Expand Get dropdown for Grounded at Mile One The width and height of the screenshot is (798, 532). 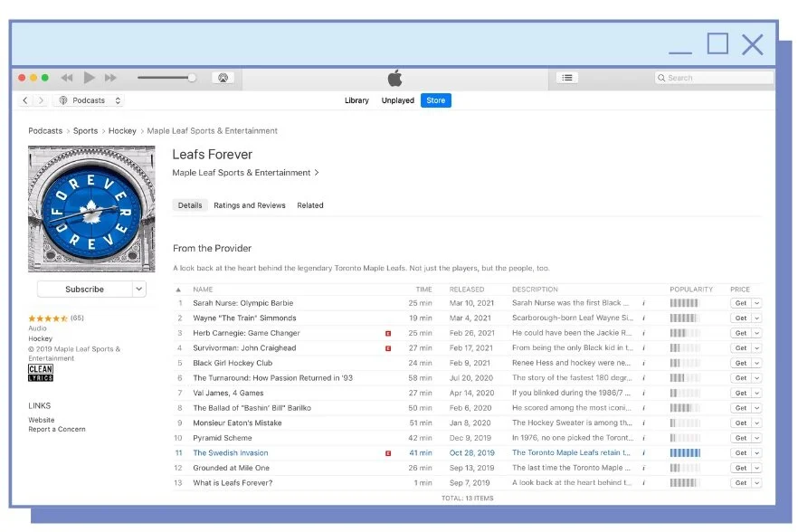pyautogui.click(x=756, y=468)
